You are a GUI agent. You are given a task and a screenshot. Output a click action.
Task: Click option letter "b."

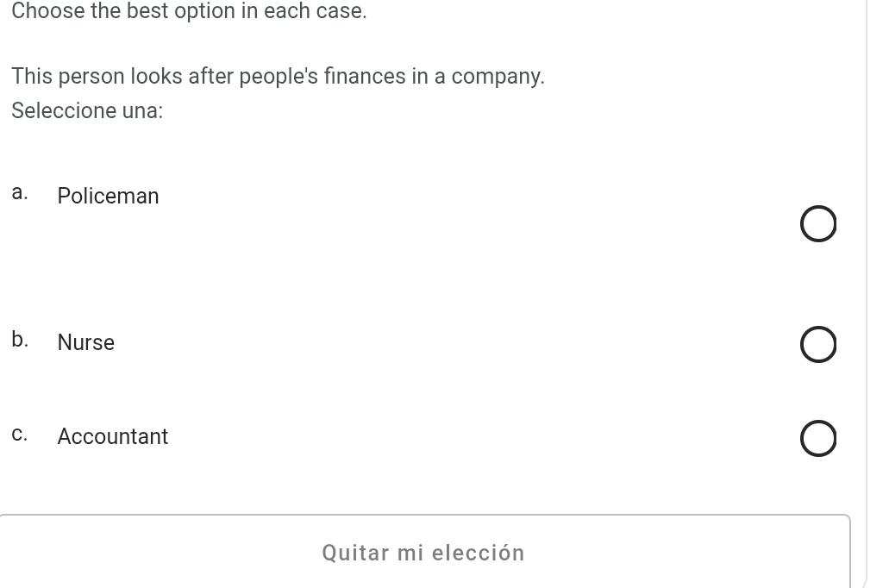coord(20,340)
